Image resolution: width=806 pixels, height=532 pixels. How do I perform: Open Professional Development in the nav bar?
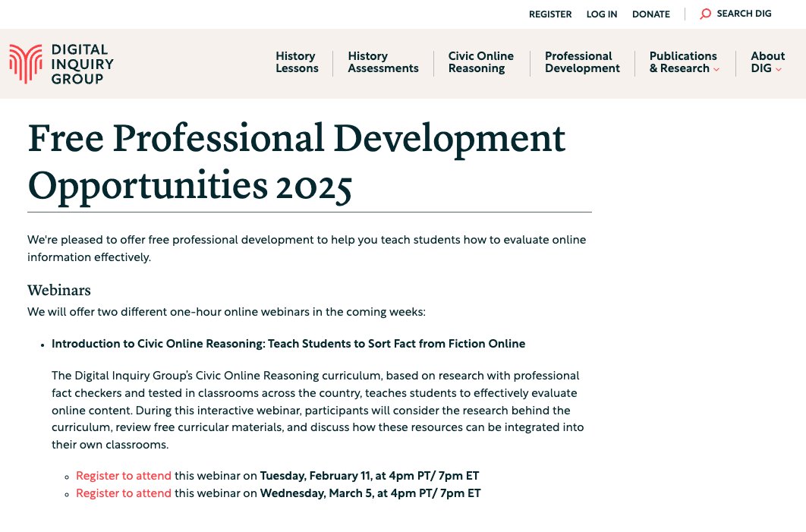[582, 62]
